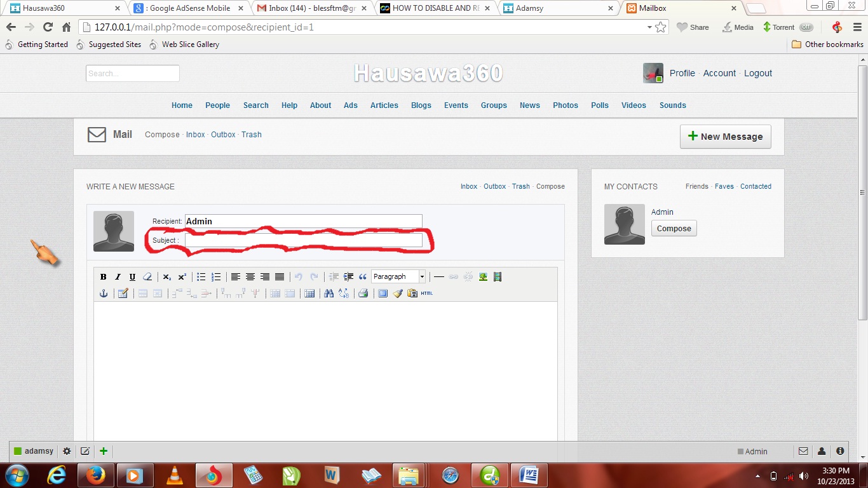Screen dimensions: 868x488
Task: Bookmark this page with the star icon
Action: tap(661, 27)
